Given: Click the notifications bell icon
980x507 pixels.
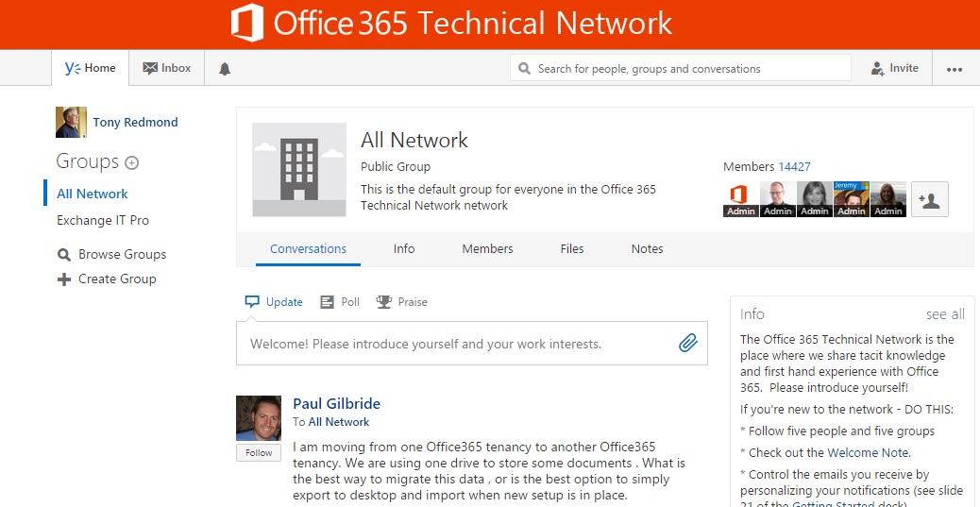Looking at the screenshot, I should [x=225, y=69].
